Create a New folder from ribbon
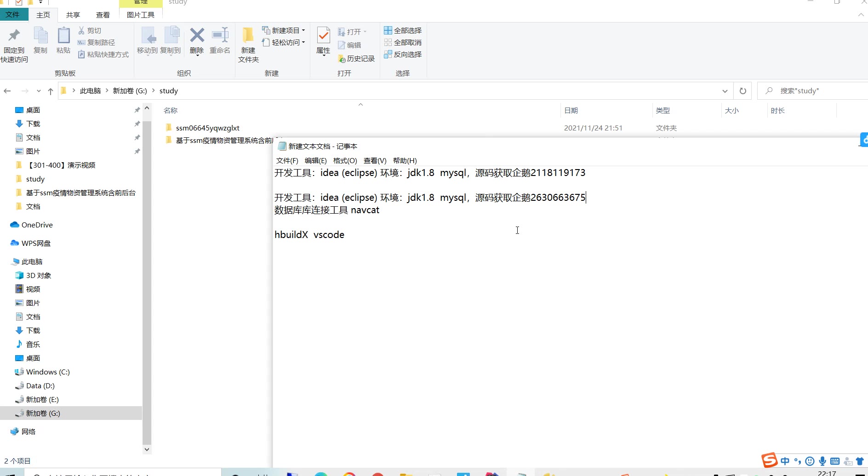Viewport: 868px width, 476px height. point(248,45)
